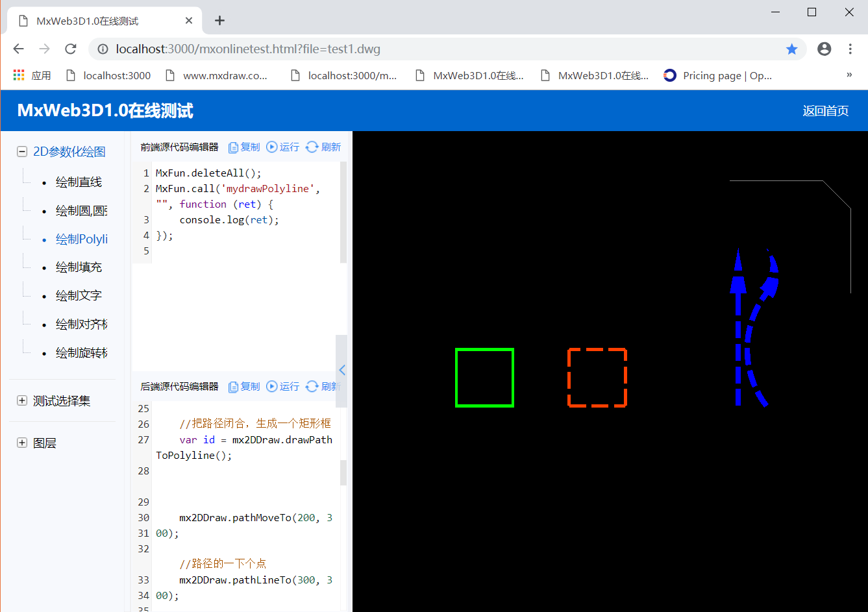The width and height of the screenshot is (868, 612).
Task: Open the 绘制直线 example
Action: (79, 182)
